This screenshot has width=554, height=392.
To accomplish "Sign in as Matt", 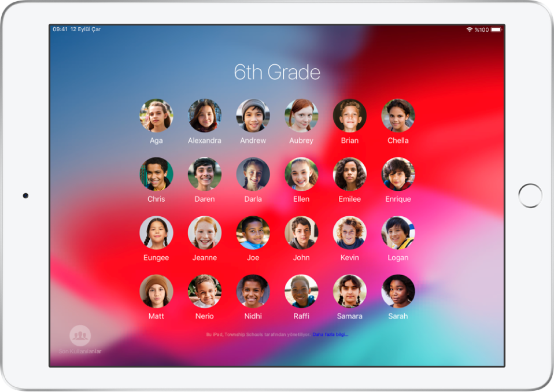I will [x=156, y=291].
